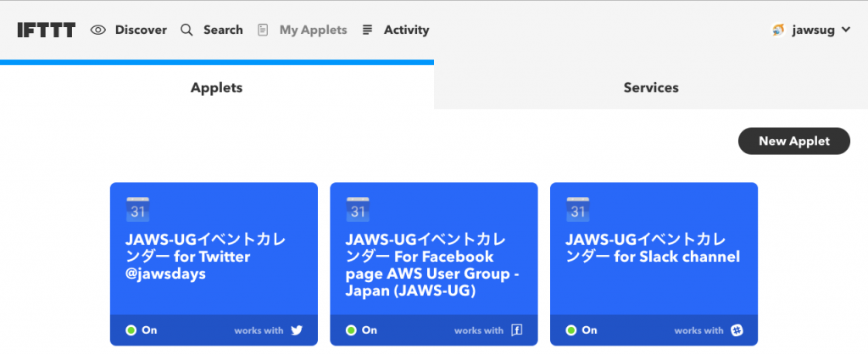The width and height of the screenshot is (868, 354).
Task: Click the Discover eye icon
Action: tap(98, 30)
